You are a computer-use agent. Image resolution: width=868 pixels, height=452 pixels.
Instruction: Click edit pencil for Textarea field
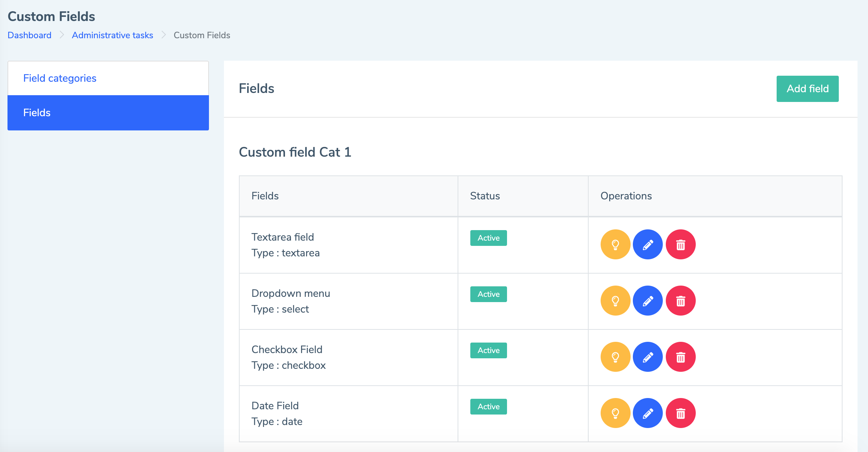click(648, 245)
